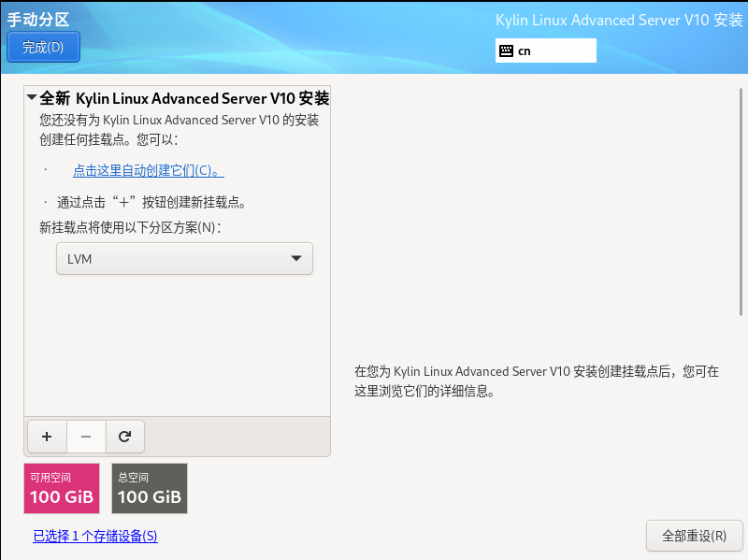Collapse the 全新 Kylin Linux Advanced Server V10 安装 section

[32, 98]
